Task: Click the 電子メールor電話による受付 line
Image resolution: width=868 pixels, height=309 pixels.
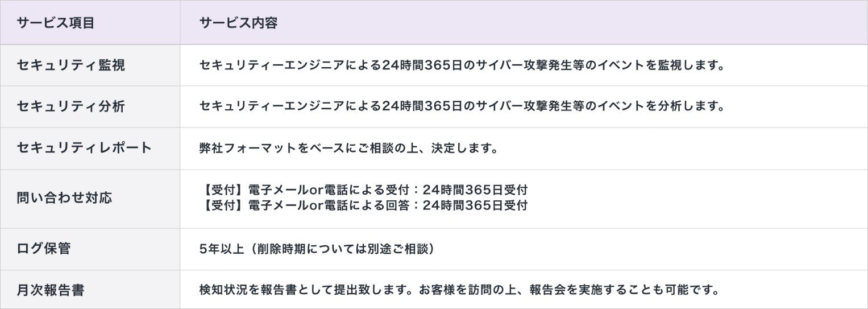Action: coord(364,190)
